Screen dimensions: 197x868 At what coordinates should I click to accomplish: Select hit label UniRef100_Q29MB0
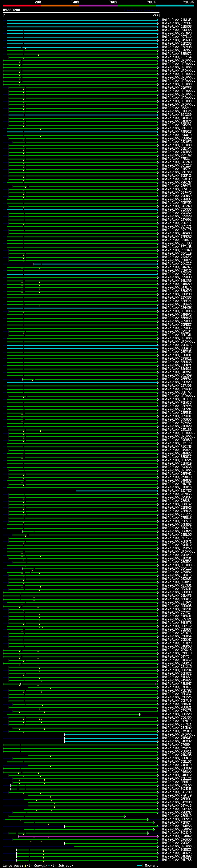tap(177, 572)
